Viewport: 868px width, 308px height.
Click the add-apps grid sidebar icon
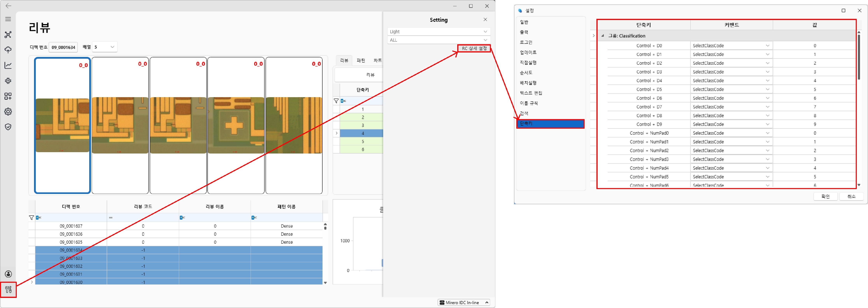[x=8, y=96]
